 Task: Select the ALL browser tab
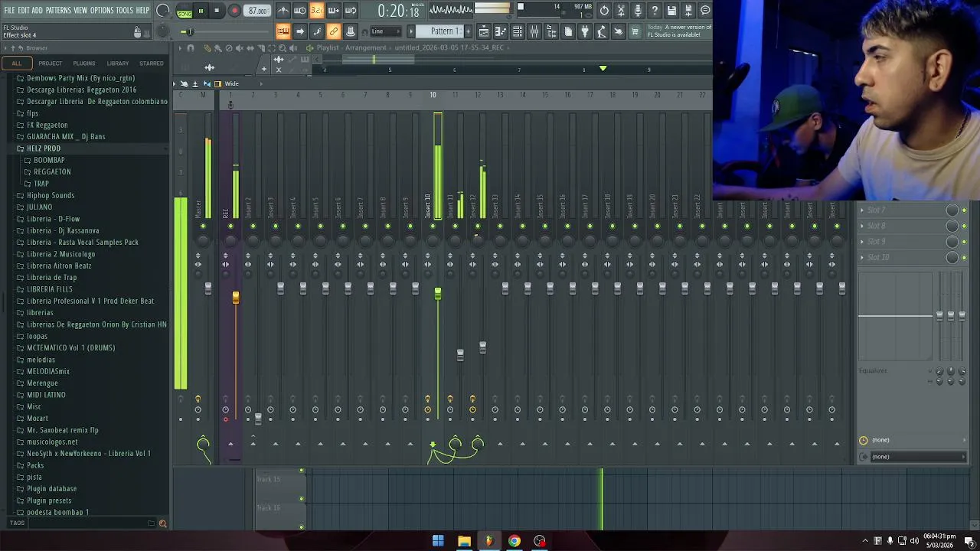click(x=17, y=64)
